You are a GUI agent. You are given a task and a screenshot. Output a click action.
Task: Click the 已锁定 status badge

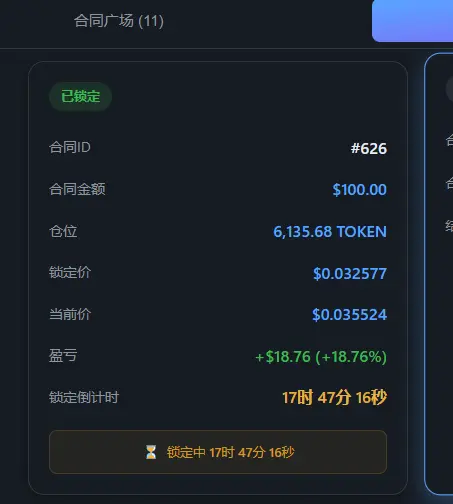click(x=80, y=96)
